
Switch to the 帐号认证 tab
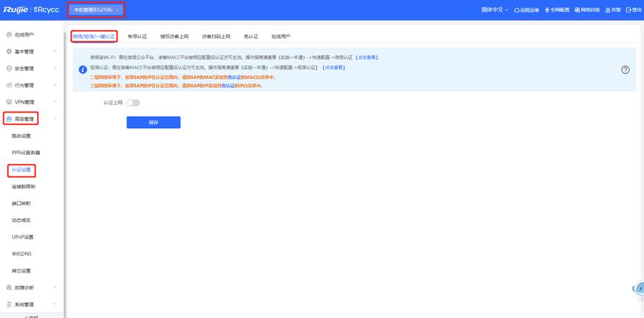pyautogui.click(x=137, y=36)
